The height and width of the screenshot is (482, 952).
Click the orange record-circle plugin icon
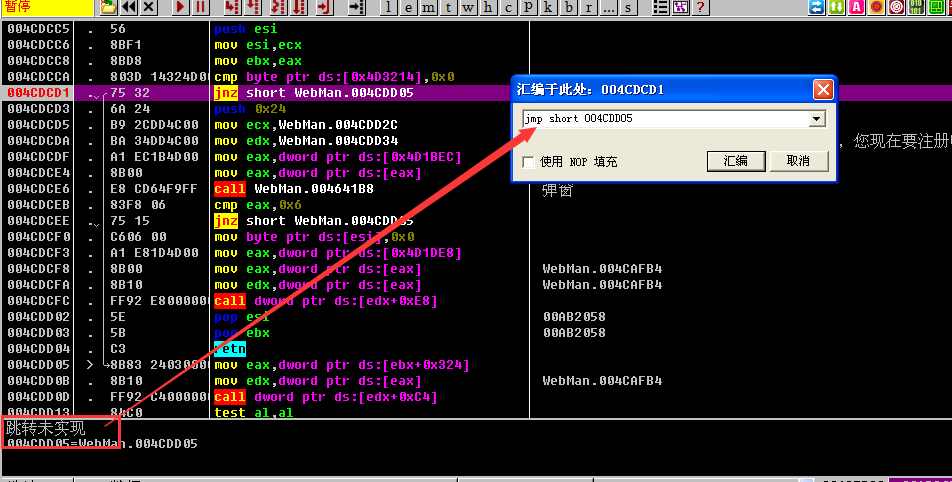(x=876, y=7)
